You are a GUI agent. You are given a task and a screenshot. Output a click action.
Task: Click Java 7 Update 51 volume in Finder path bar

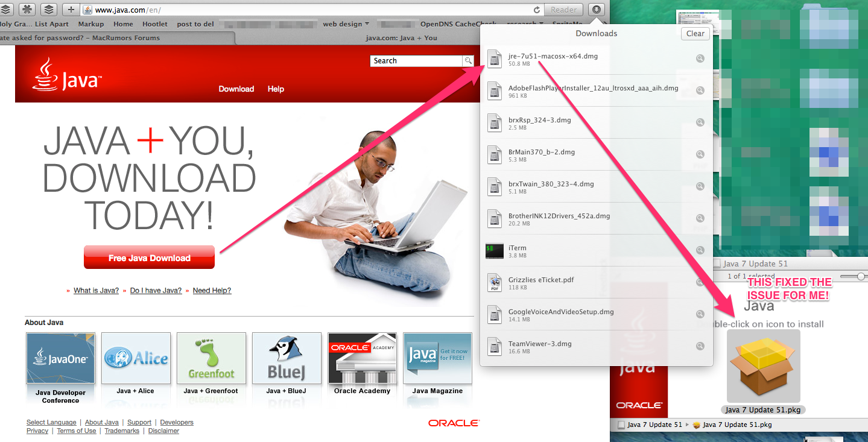650,425
